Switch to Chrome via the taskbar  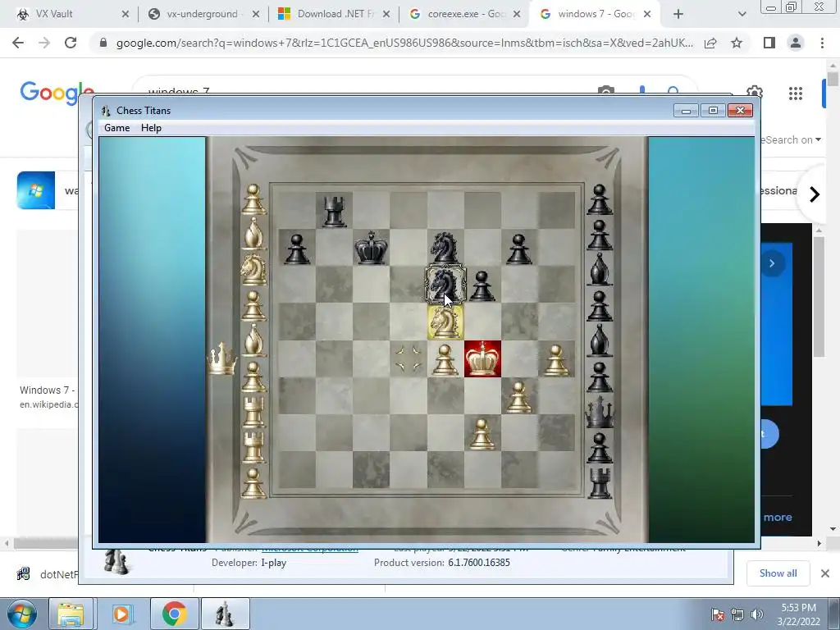174,614
